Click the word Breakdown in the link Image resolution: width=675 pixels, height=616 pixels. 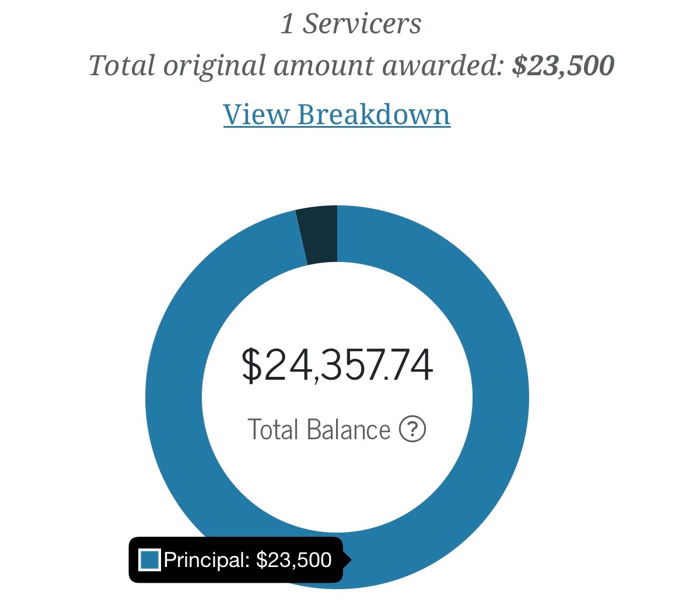coord(374,114)
